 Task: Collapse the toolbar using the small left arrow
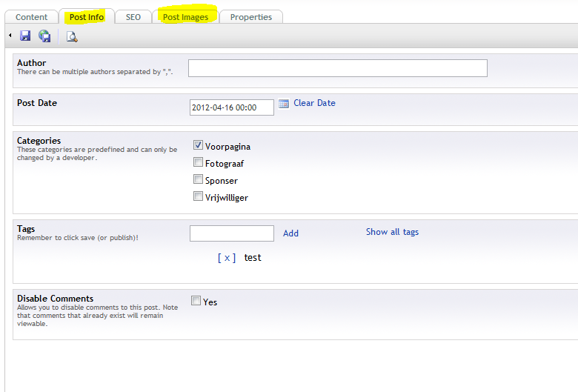[x=10, y=36]
